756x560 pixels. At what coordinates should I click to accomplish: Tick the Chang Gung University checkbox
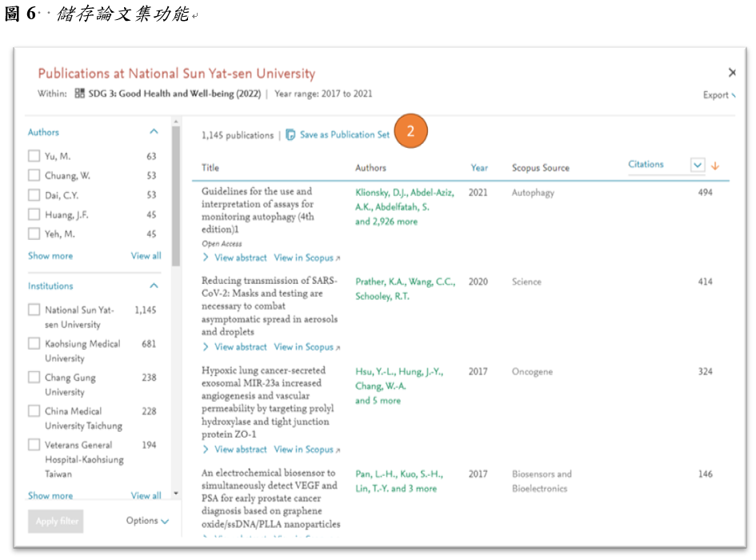tap(34, 377)
